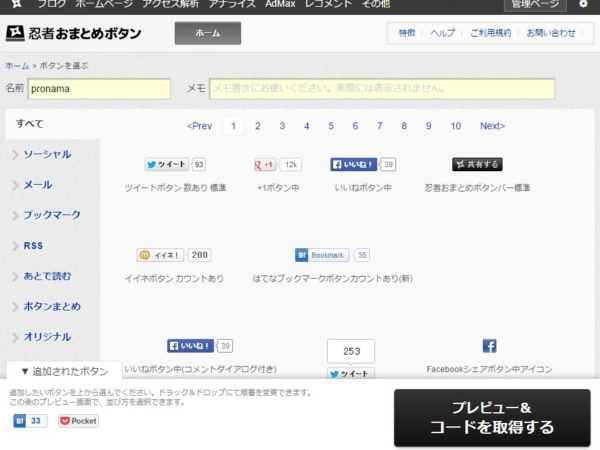Go to page 9
This screenshot has height=450, width=600.
click(x=429, y=126)
